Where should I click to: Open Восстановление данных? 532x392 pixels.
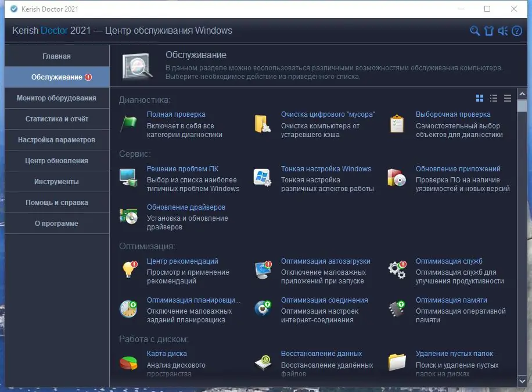[x=320, y=353]
